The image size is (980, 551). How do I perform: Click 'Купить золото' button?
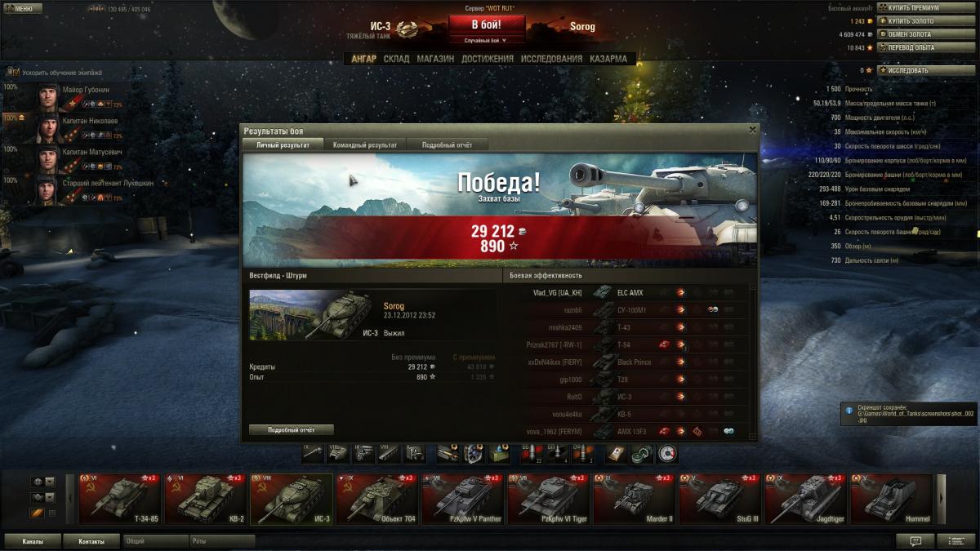pyautogui.click(x=925, y=21)
